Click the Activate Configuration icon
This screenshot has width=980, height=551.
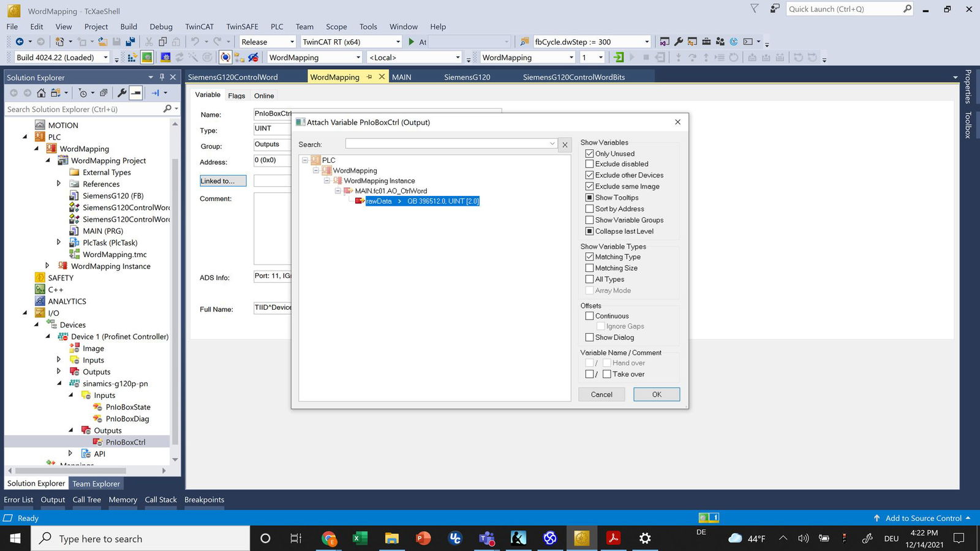click(x=132, y=58)
